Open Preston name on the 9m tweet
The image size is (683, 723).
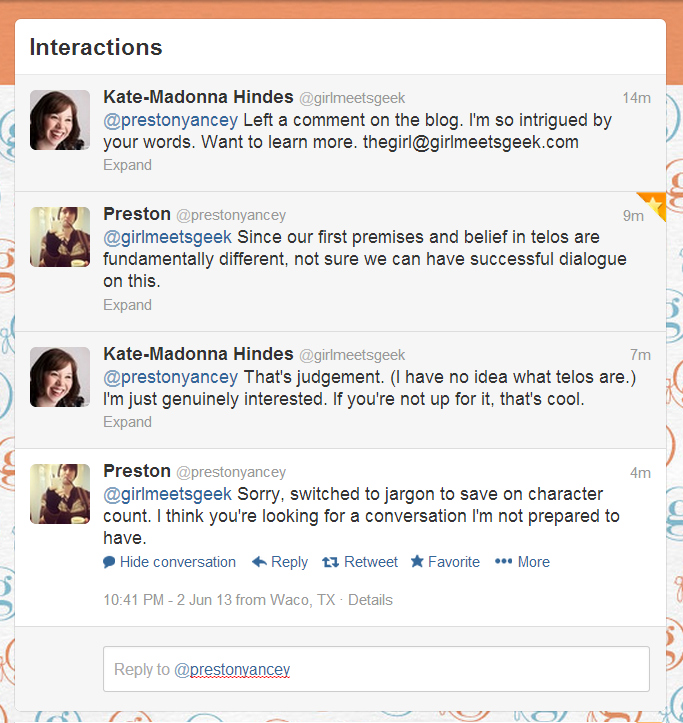click(137, 214)
